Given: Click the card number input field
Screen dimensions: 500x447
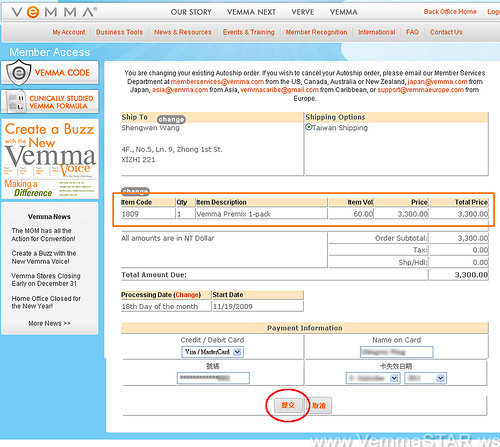Looking at the screenshot, I should [213, 378].
